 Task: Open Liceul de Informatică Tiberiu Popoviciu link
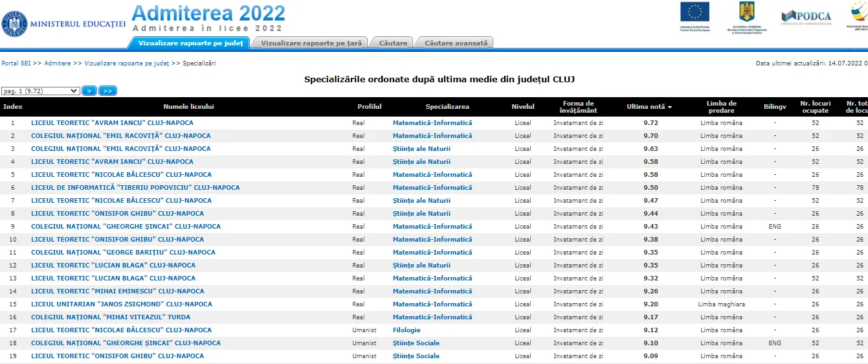point(135,188)
